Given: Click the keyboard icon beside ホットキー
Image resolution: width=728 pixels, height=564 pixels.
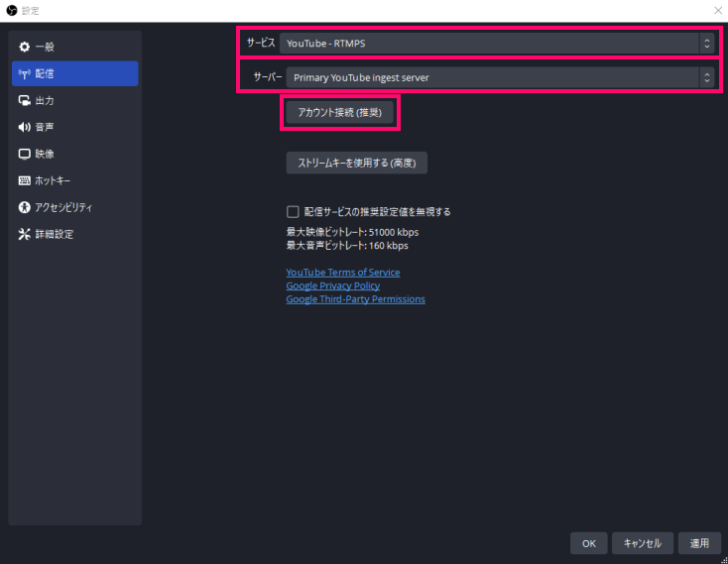Looking at the screenshot, I should [x=24, y=180].
